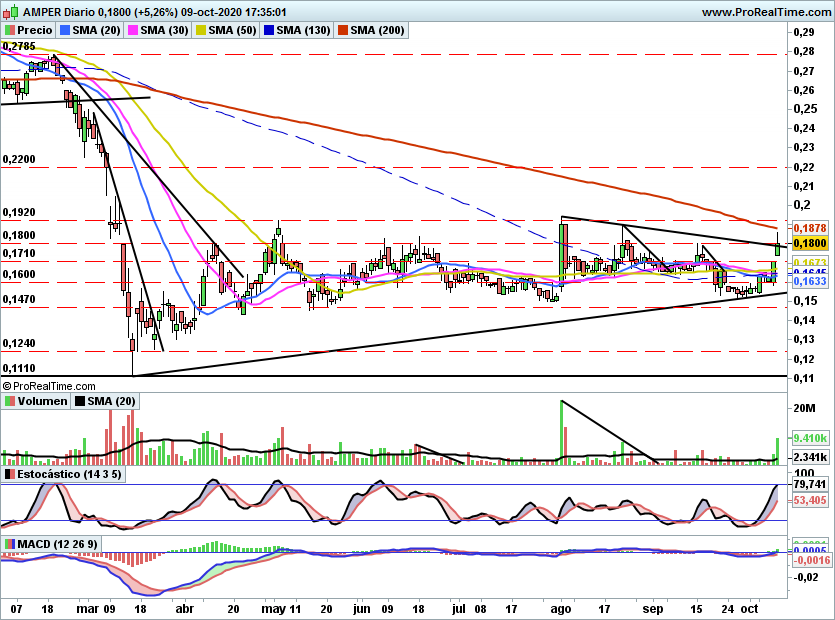Click the 0,1673 SMA value tag
This screenshot has height=620, width=835.
810,263
